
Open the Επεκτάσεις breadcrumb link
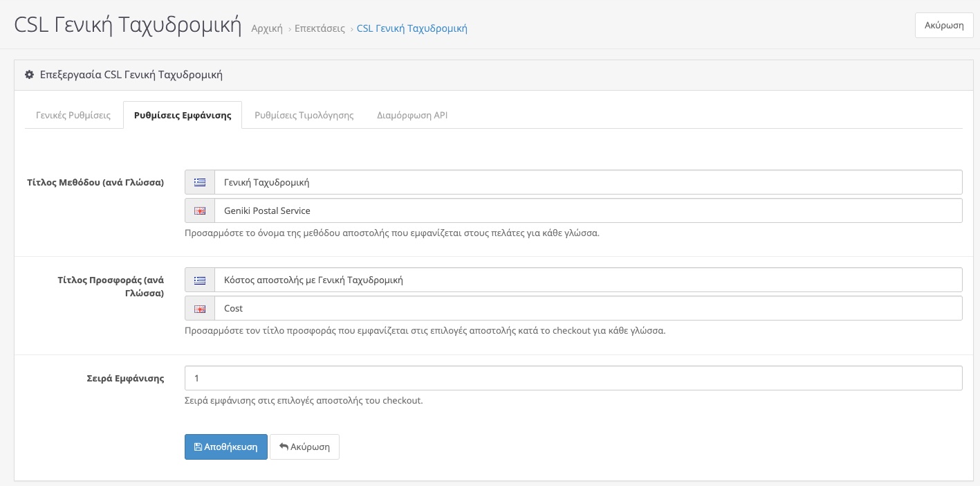pyautogui.click(x=320, y=28)
